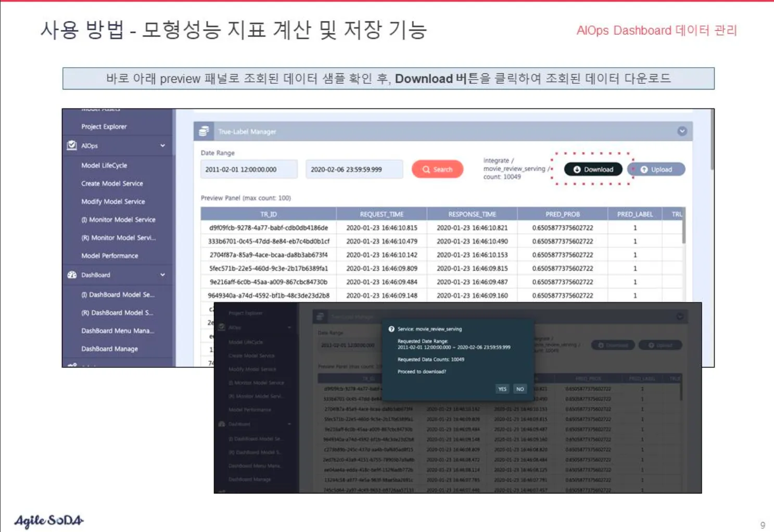The image size is (774, 532).
Task: Click the PRED_PROB column header
Action: [x=562, y=214]
